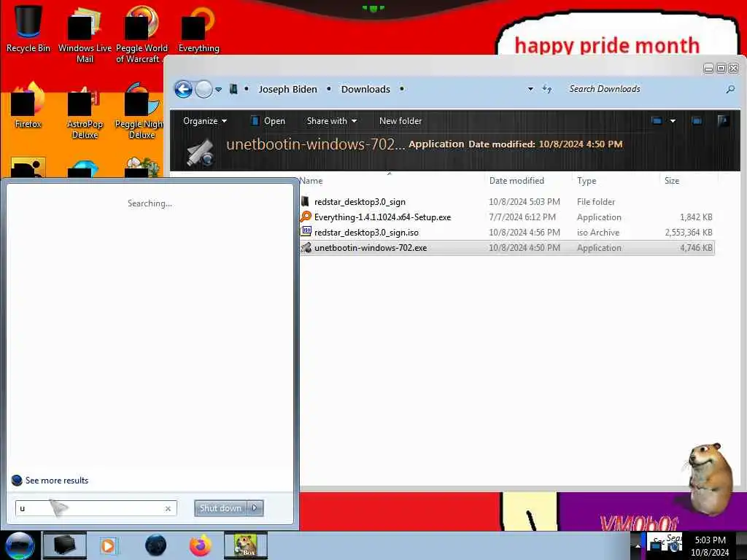The height and width of the screenshot is (560, 747).
Task: Open the Organize menu
Action: pos(205,121)
